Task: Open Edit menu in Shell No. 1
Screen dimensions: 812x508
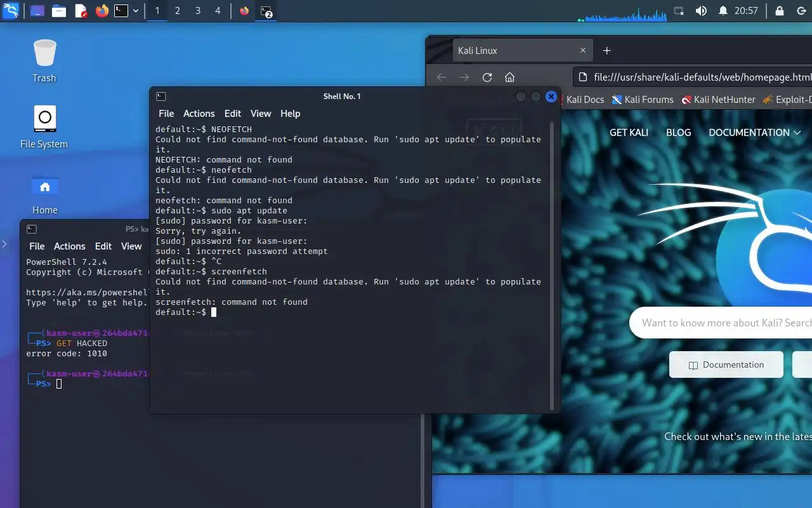Action: (233, 114)
